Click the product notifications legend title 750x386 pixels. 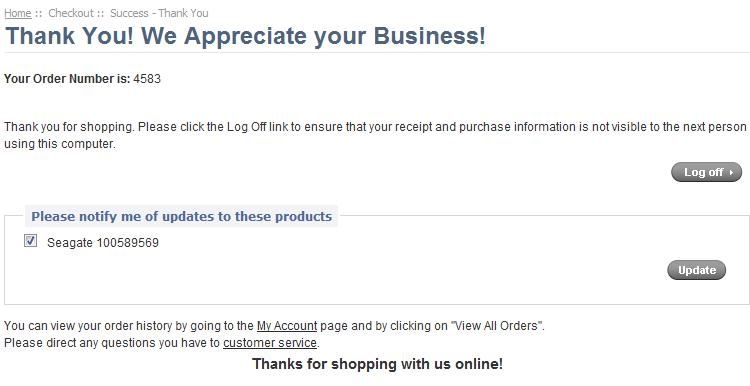point(181,216)
